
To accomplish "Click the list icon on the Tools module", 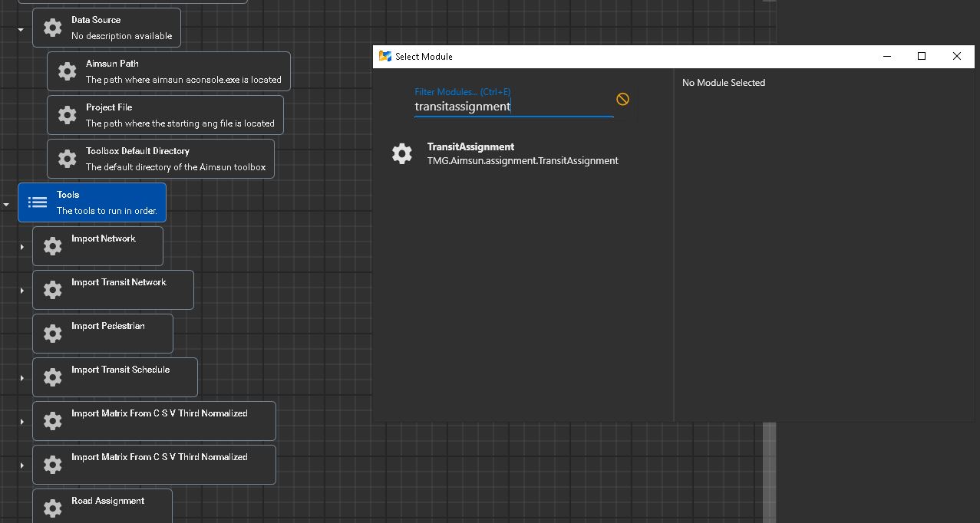I will (37, 202).
